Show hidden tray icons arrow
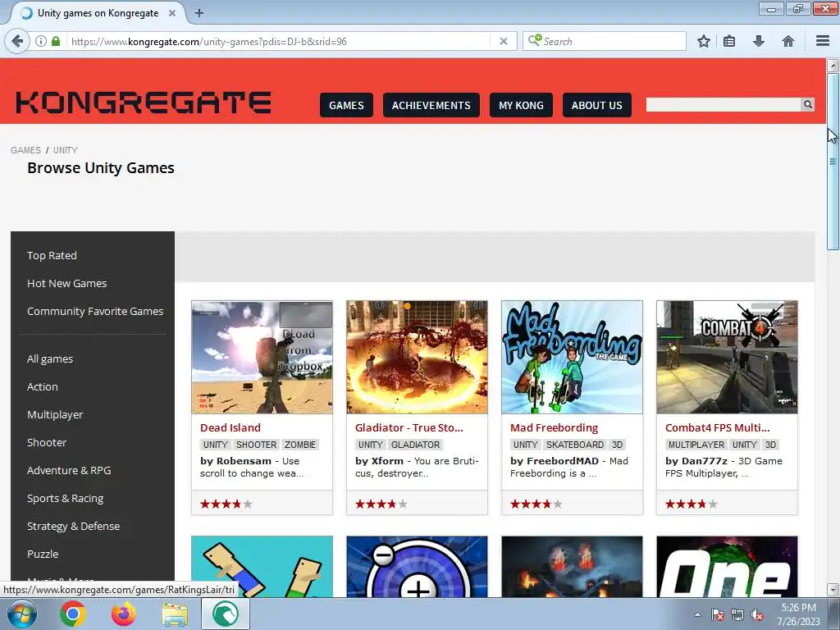 (697, 614)
